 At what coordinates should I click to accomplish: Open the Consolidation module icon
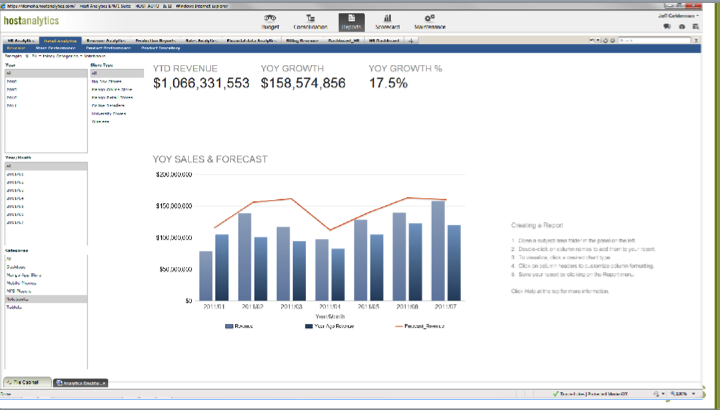[310, 22]
